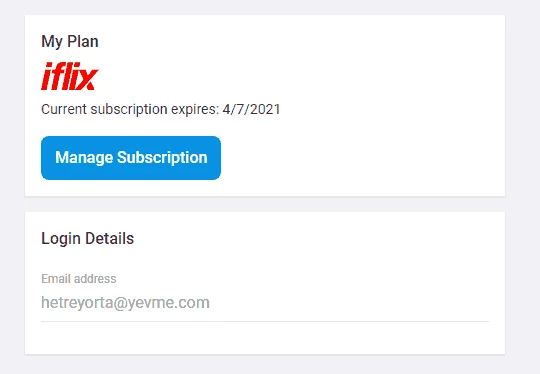Click the yevme.com domain in email
The image size is (540, 374).
pos(169,303)
